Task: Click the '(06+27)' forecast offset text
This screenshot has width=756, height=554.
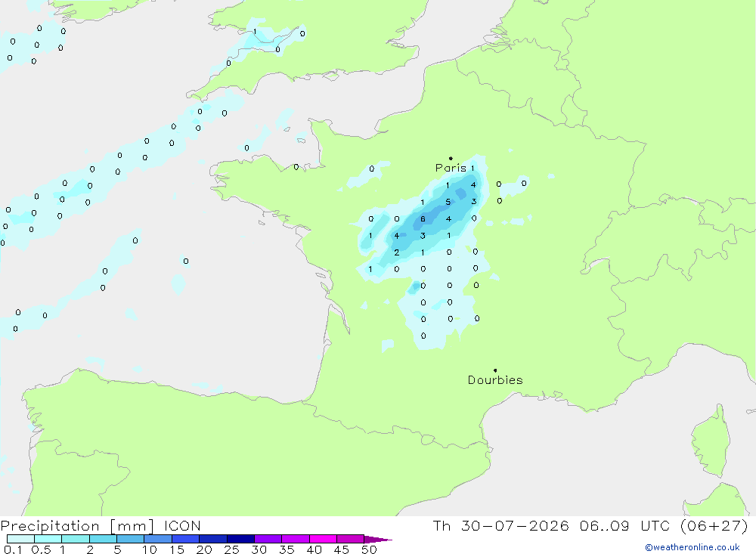Action: (714, 525)
